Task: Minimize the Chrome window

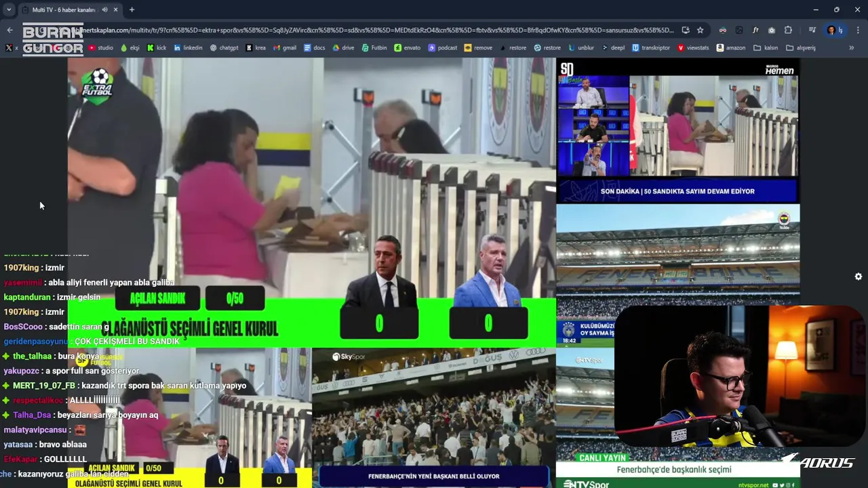Action: (x=815, y=10)
